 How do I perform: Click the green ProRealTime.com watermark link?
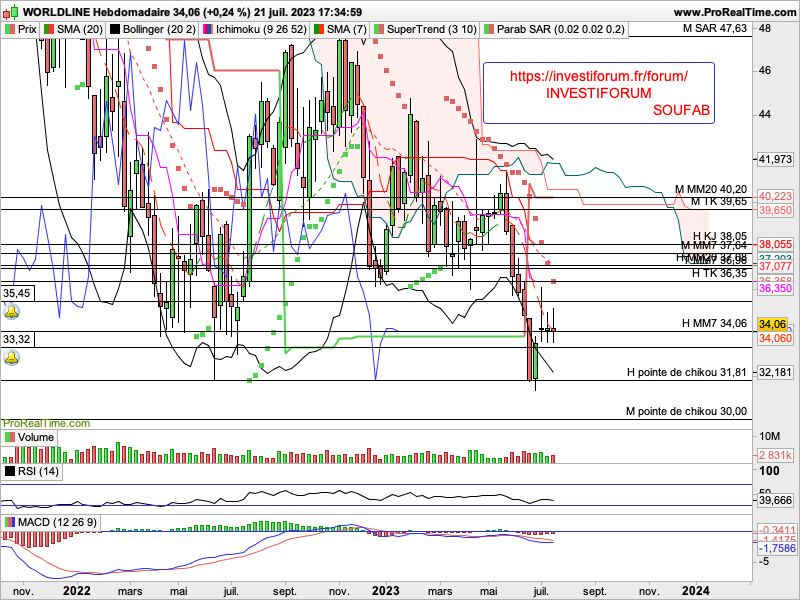click(x=46, y=423)
